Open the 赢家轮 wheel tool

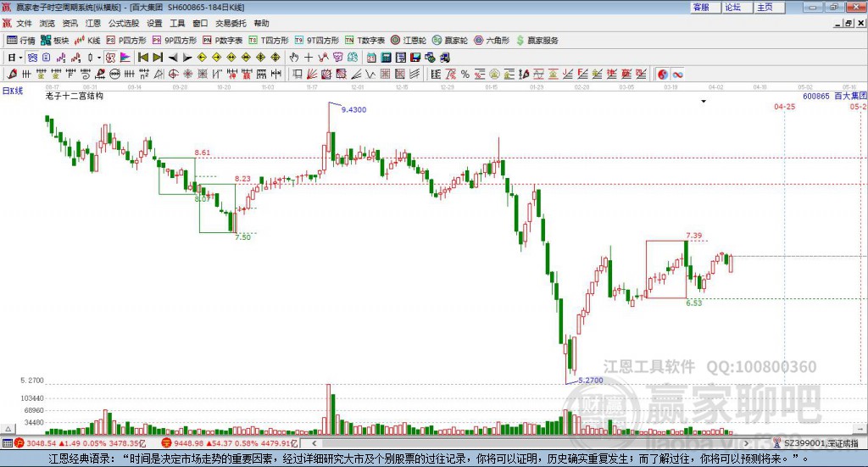click(x=450, y=41)
